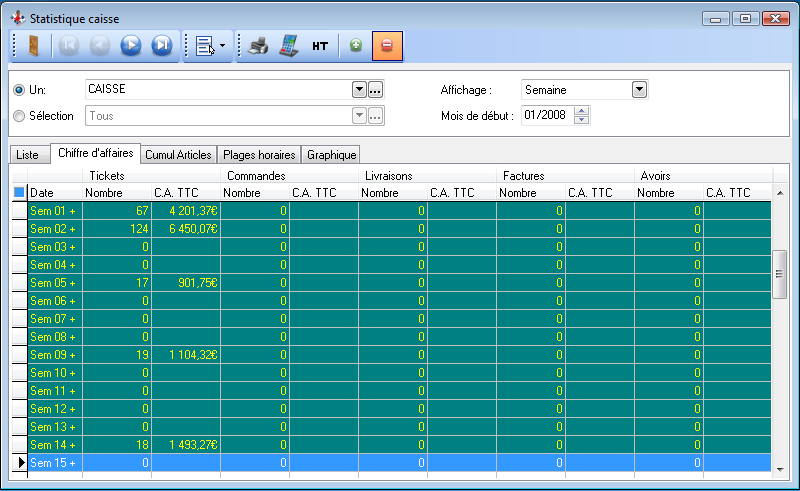Select the 'Un' radio button
The width and height of the screenshot is (800, 491).
tap(20, 90)
